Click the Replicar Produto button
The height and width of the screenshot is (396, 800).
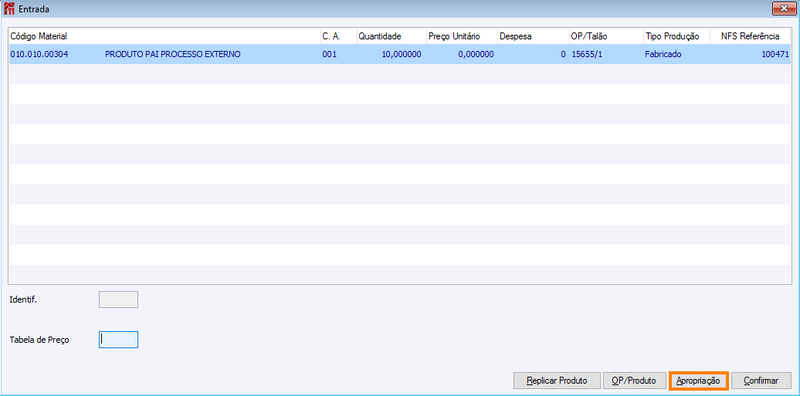pos(557,381)
